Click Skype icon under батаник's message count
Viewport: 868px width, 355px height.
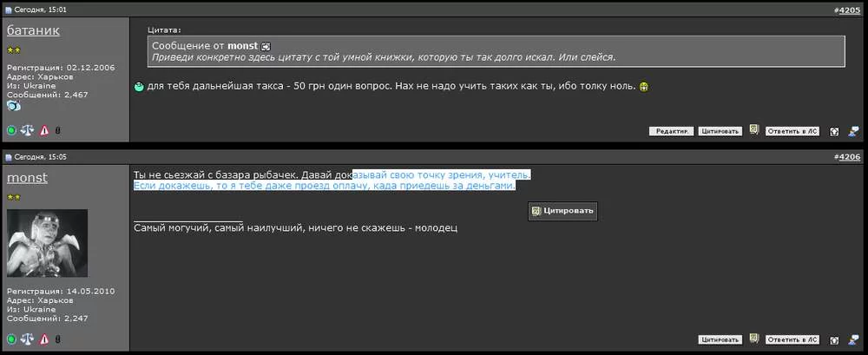(14, 106)
